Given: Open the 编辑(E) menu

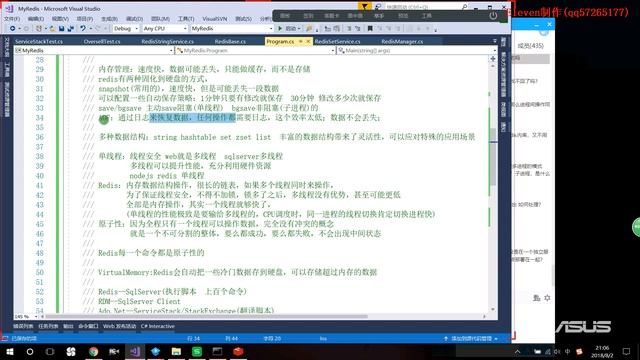Looking at the screenshot, I should 36,19.
